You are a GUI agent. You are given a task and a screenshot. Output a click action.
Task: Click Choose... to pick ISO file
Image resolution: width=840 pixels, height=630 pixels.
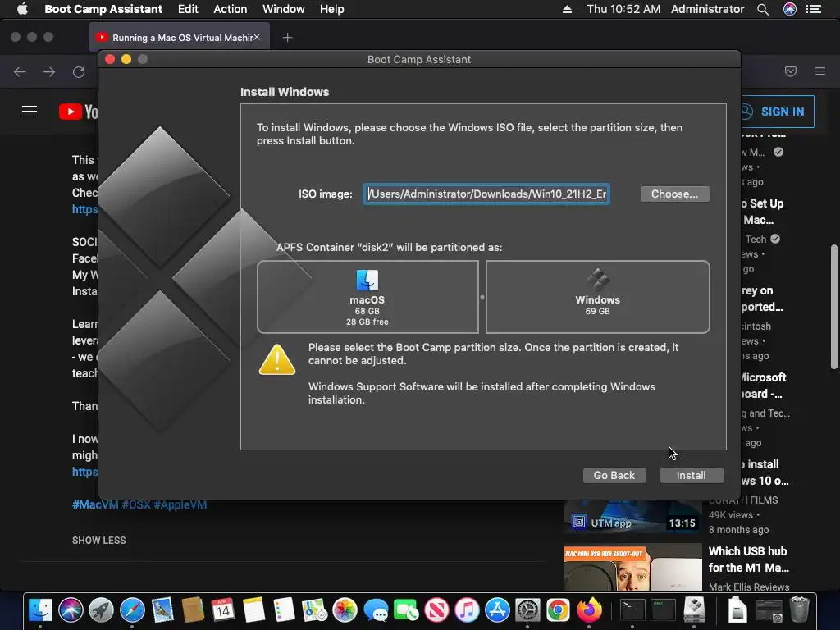(674, 194)
